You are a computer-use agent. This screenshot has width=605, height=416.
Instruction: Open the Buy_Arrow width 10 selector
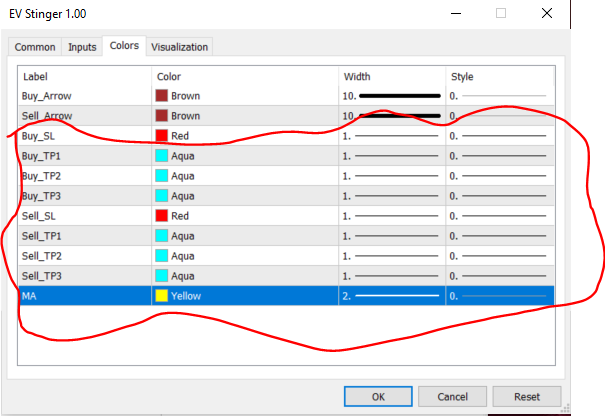(x=392, y=96)
